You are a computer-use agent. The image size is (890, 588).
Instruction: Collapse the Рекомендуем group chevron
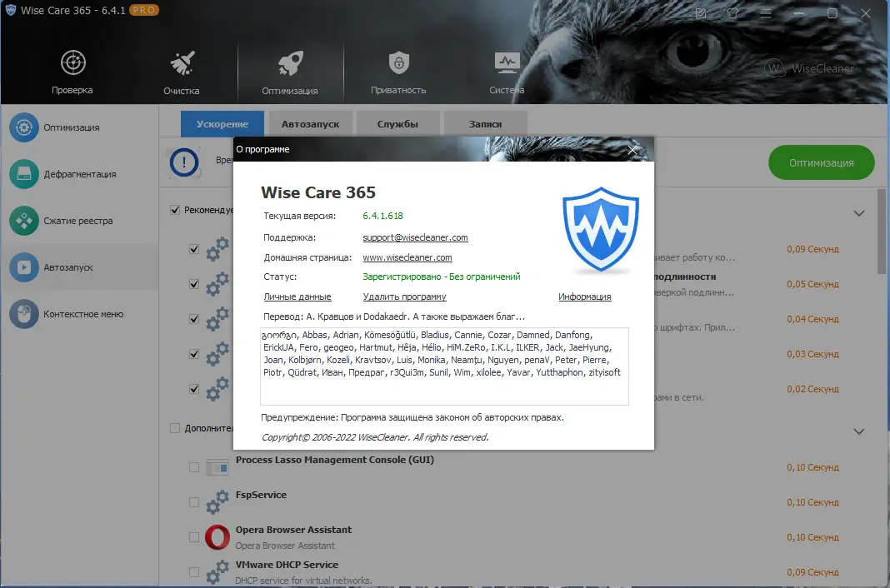[859, 213]
